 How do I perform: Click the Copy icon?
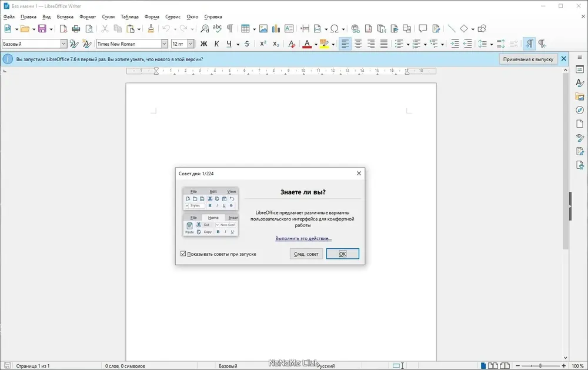click(118, 28)
